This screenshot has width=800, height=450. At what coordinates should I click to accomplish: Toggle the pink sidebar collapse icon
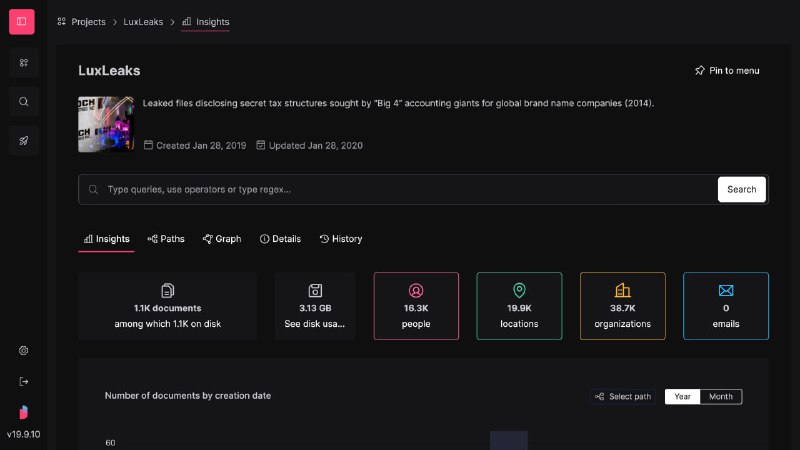point(21,21)
